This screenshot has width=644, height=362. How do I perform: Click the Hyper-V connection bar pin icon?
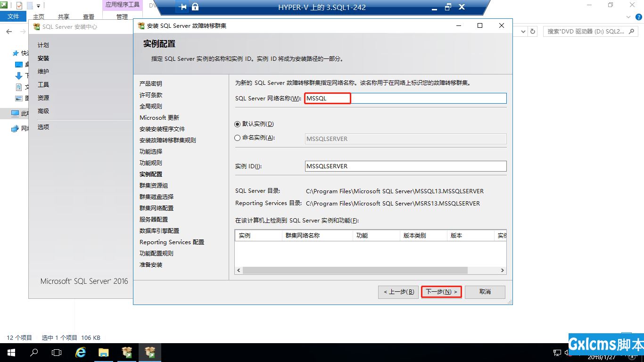coord(183,7)
